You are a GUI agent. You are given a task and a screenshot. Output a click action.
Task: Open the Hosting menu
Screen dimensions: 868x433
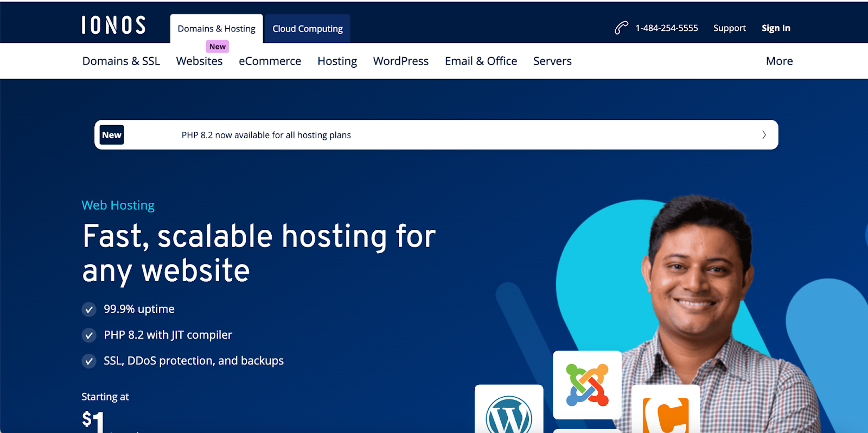pos(337,62)
